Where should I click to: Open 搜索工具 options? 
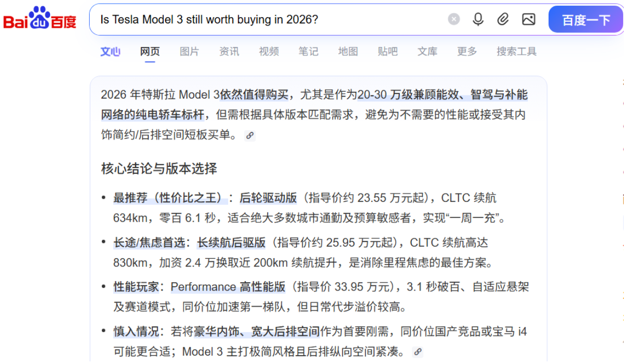517,51
